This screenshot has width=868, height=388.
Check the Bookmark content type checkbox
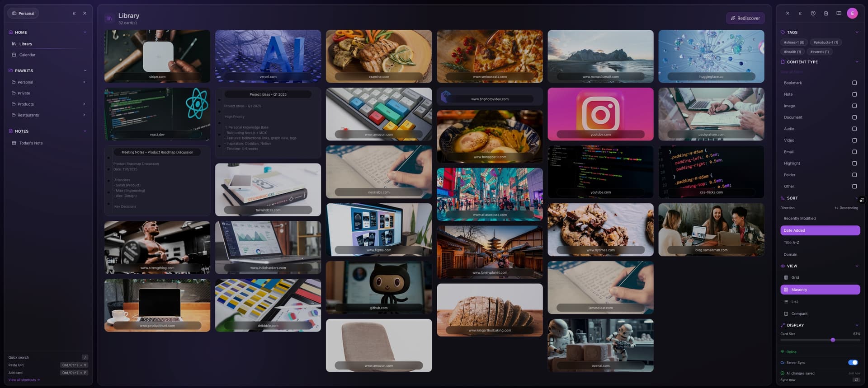click(854, 83)
